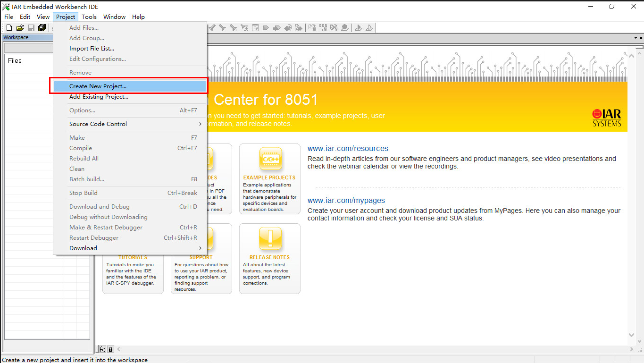Click the f0 function icon at bottom
The height and width of the screenshot is (363, 644).
coord(102,349)
